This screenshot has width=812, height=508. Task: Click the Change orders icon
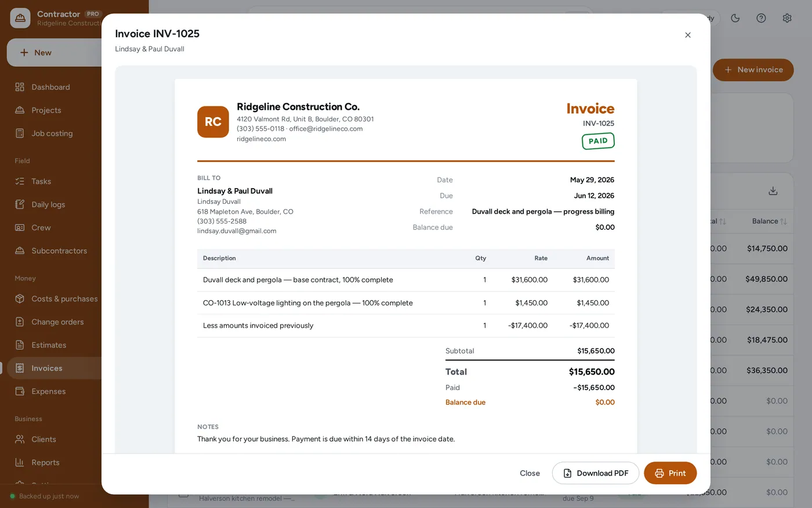coord(20,322)
